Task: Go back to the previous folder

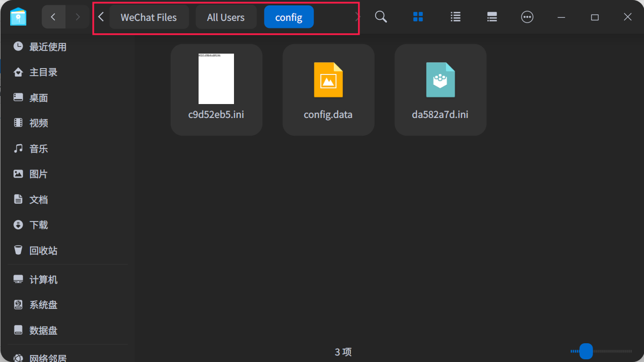Action: (x=53, y=17)
